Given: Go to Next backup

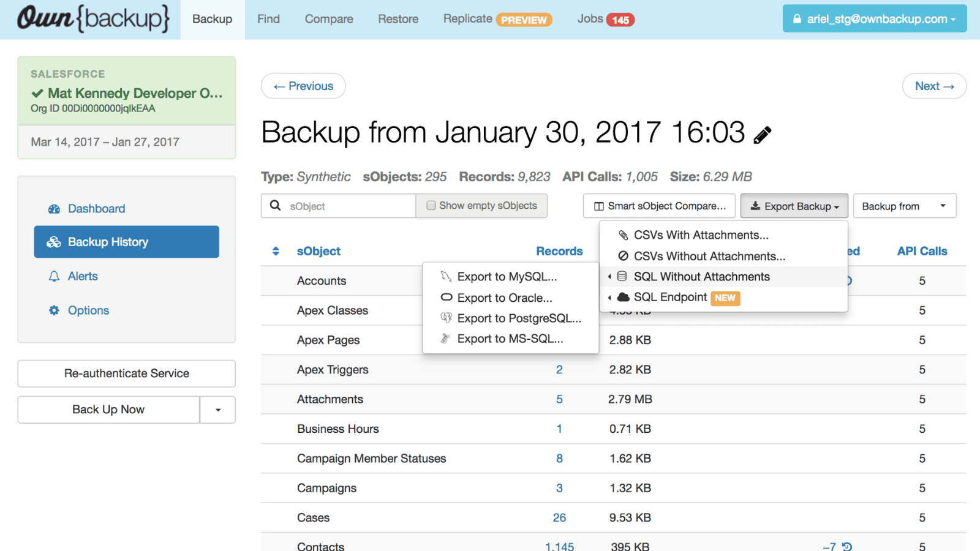Looking at the screenshot, I should 934,86.
